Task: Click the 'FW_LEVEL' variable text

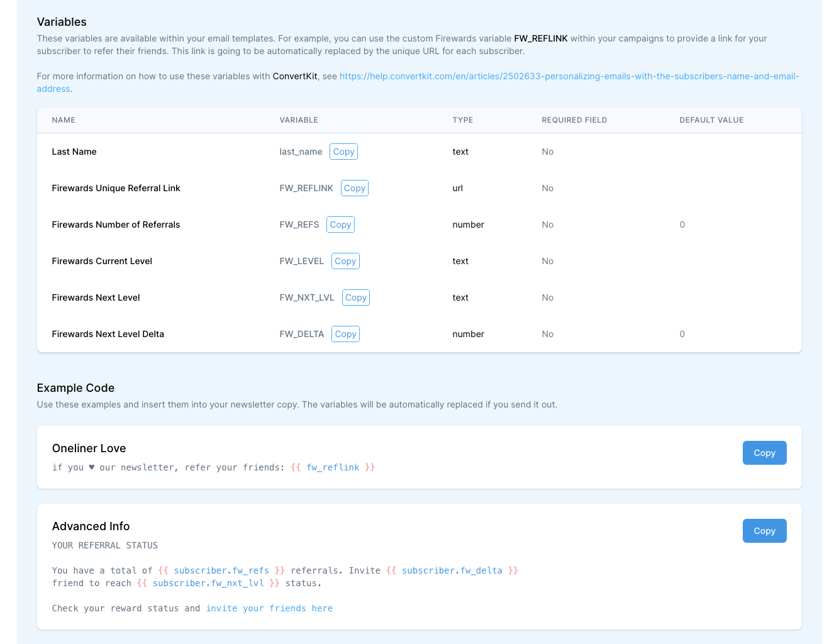Action: click(302, 261)
